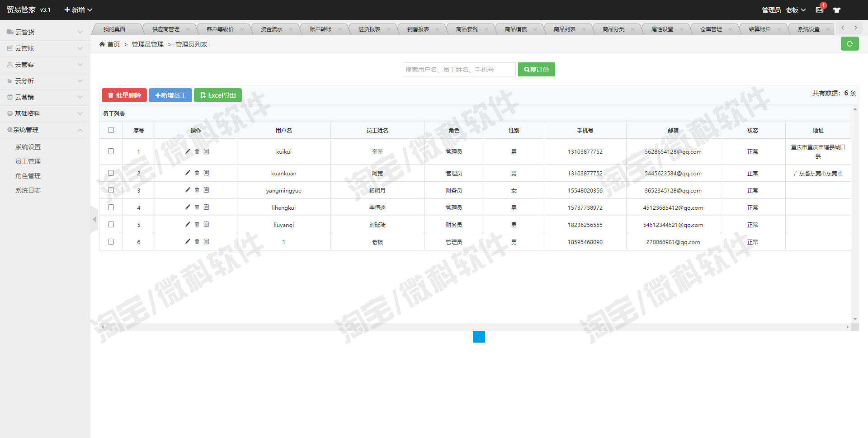Edit user lihengkui with the pencil icon
868x438 pixels.
188,207
